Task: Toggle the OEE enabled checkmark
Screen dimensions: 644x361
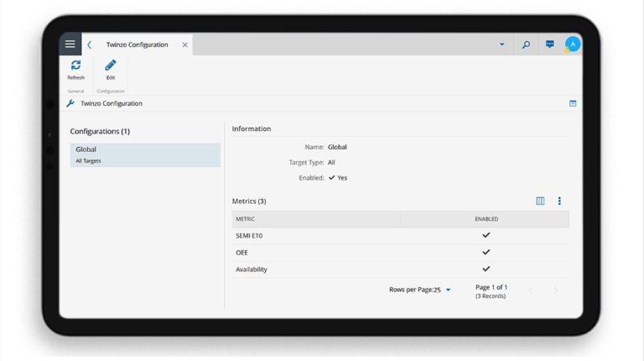Action: (486, 253)
